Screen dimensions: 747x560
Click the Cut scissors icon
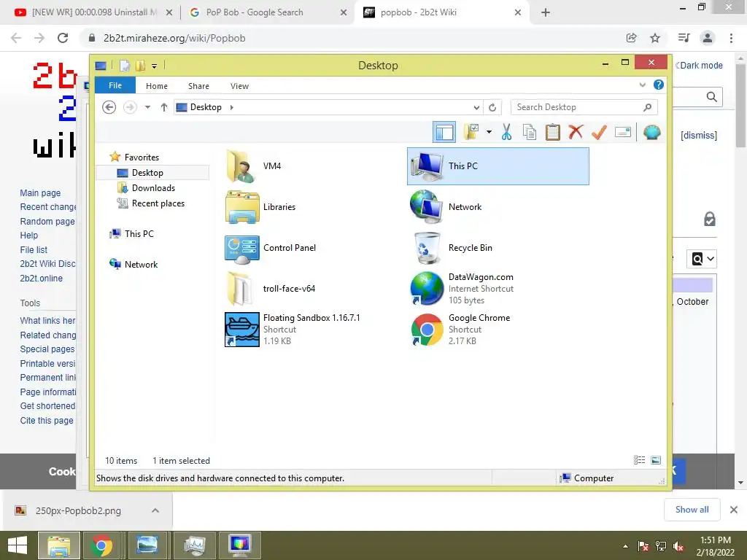[x=506, y=132]
